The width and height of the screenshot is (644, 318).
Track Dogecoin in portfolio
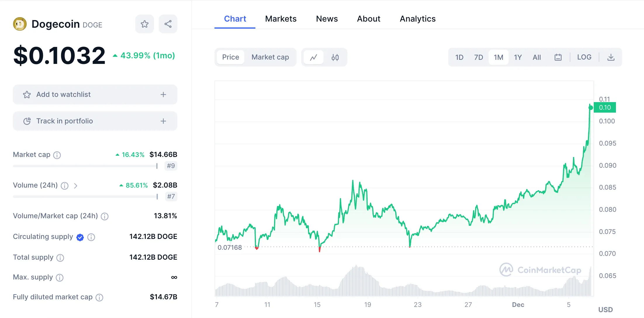point(95,121)
